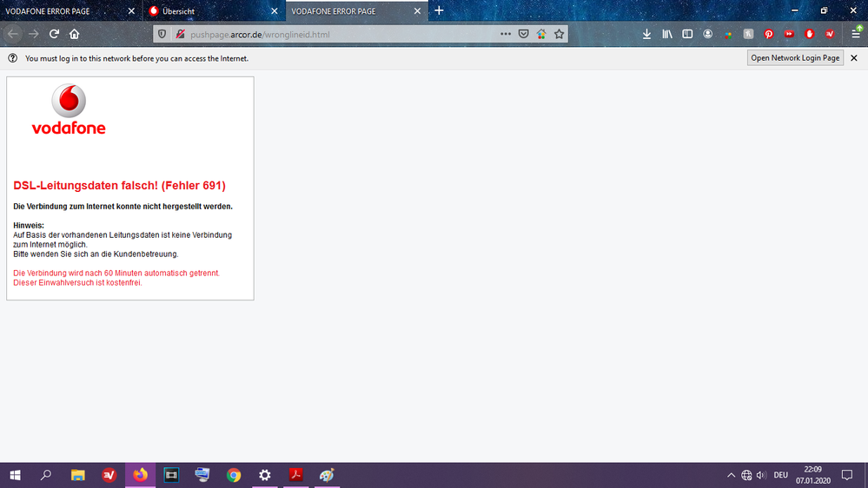Image resolution: width=868 pixels, height=488 pixels.
Task: Open the Library bookshelf icon
Action: point(667,34)
